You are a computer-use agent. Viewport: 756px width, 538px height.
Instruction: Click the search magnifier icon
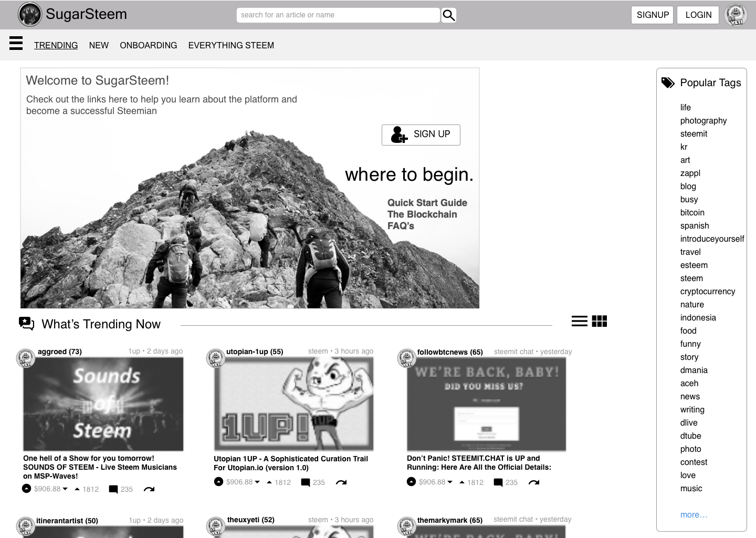449,15
